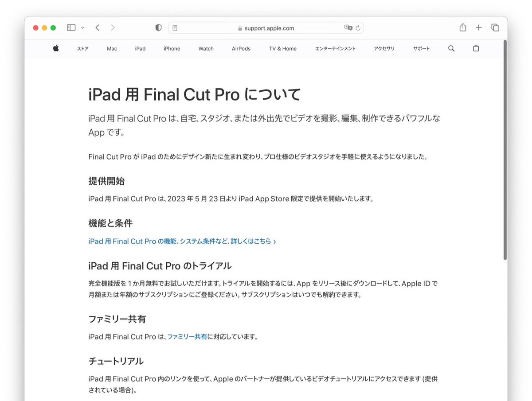Click the forward navigation arrow
The image size is (532, 401).
coord(113,27)
